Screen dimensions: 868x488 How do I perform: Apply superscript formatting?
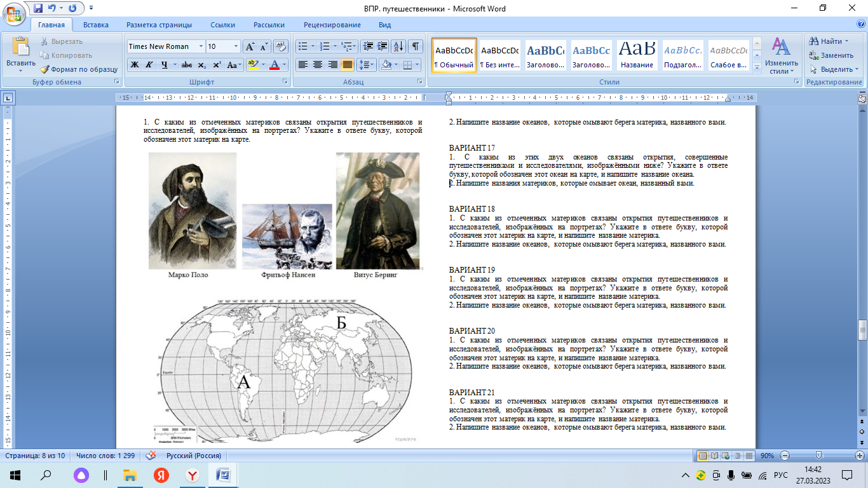[217, 65]
